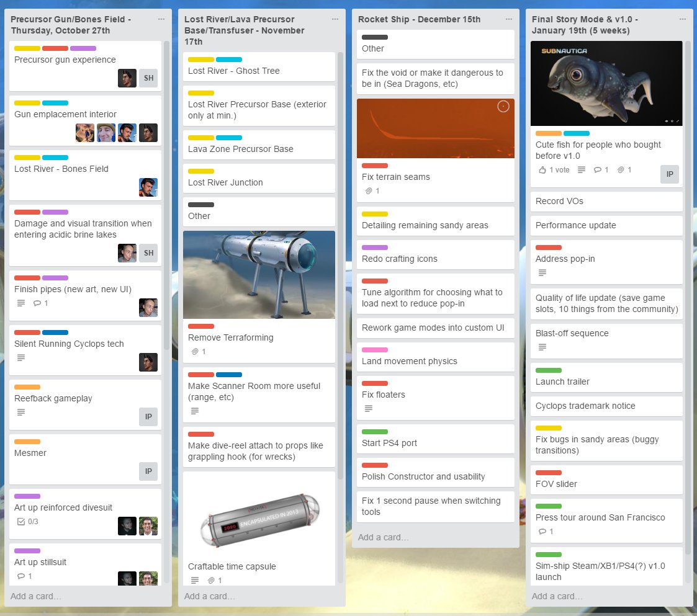The image size is (697, 616).
Task: Open the Start PS4 port card
Action: (x=435, y=439)
